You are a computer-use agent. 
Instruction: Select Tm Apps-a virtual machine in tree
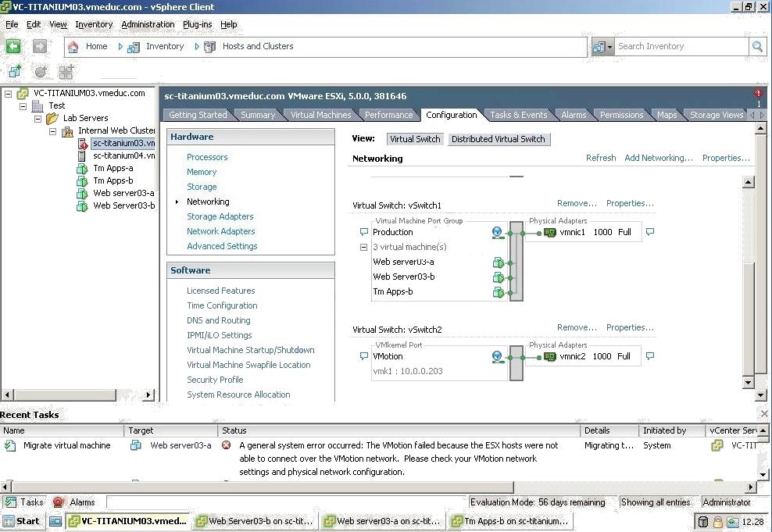[113, 168]
